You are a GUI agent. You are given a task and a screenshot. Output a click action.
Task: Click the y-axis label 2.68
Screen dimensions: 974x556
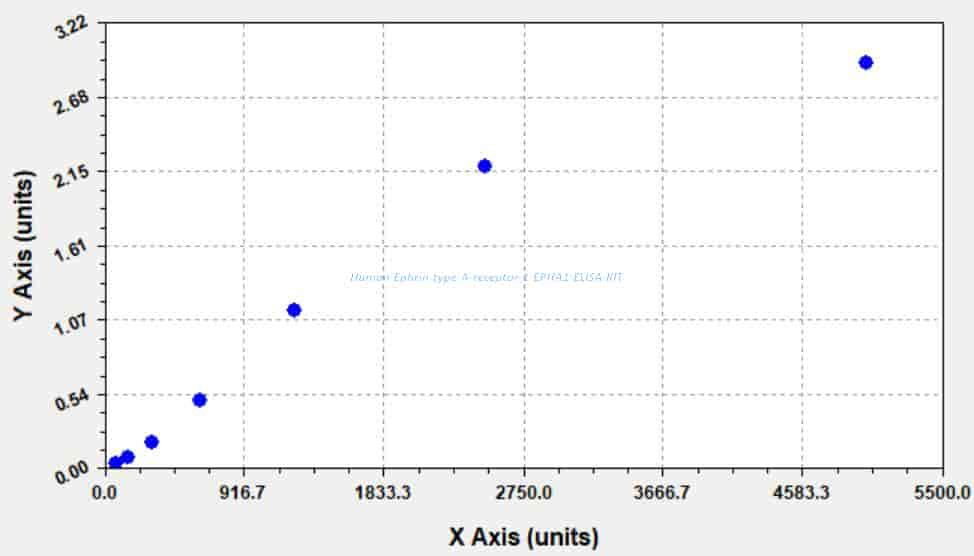tap(72, 103)
